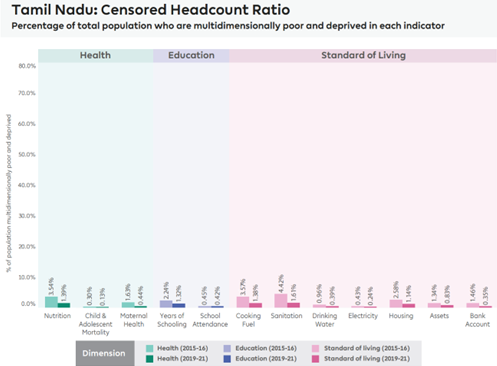Click the Education (2015-16) legend swatch
The image size is (497, 366).
coord(227,348)
